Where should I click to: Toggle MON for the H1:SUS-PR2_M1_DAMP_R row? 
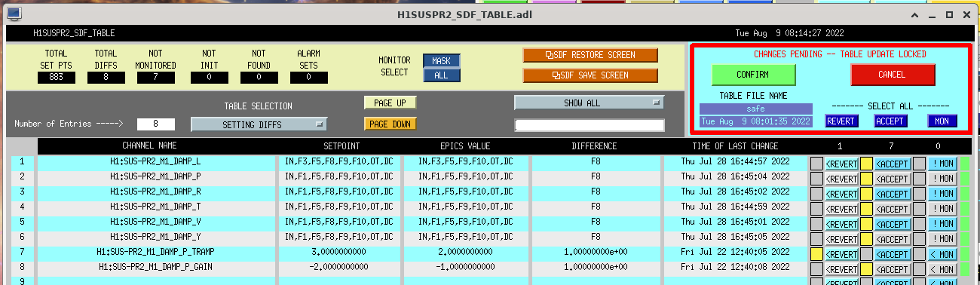click(942, 194)
